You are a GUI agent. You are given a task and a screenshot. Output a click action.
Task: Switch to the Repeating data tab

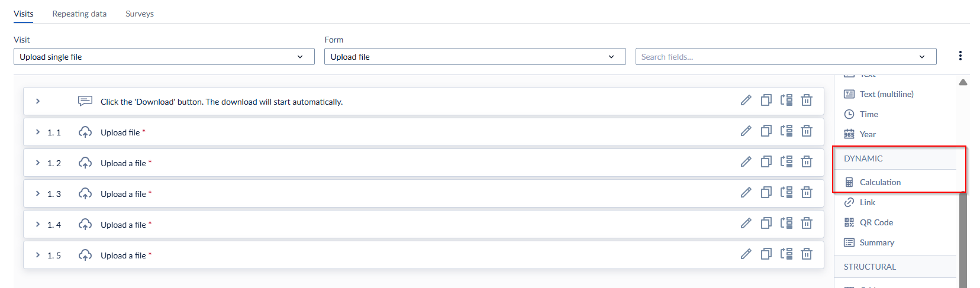click(x=79, y=14)
